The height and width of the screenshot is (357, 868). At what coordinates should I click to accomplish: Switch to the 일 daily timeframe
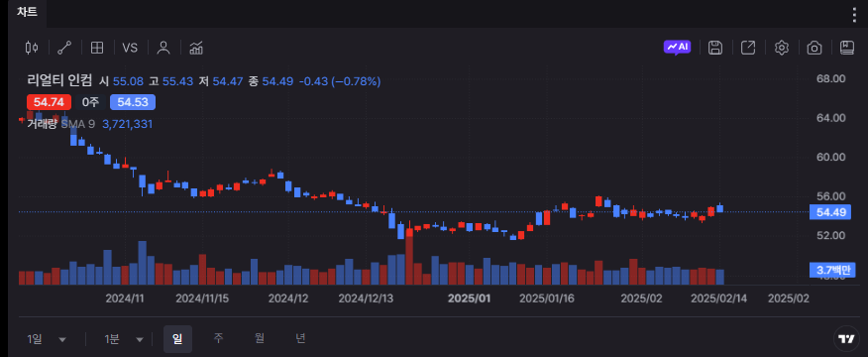point(177,339)
